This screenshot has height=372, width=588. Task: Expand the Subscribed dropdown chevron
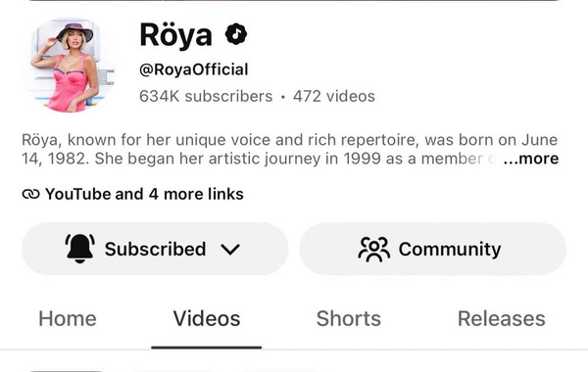230,249
